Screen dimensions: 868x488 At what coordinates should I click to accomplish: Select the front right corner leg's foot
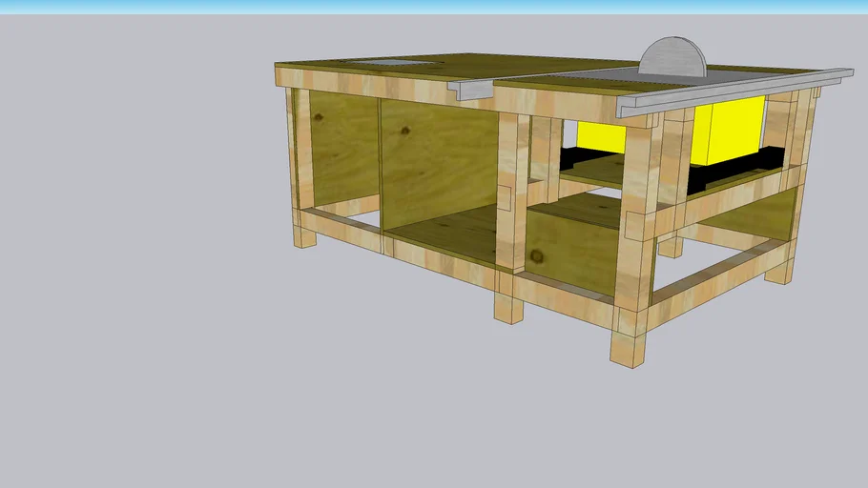click(x=627, y=349)
